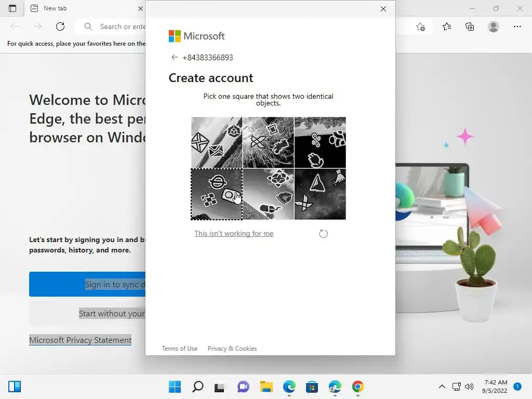Viewport: 532px width, 399px height.
Task: Open File Explorer from the taskbar
Action: coord(267,387)
